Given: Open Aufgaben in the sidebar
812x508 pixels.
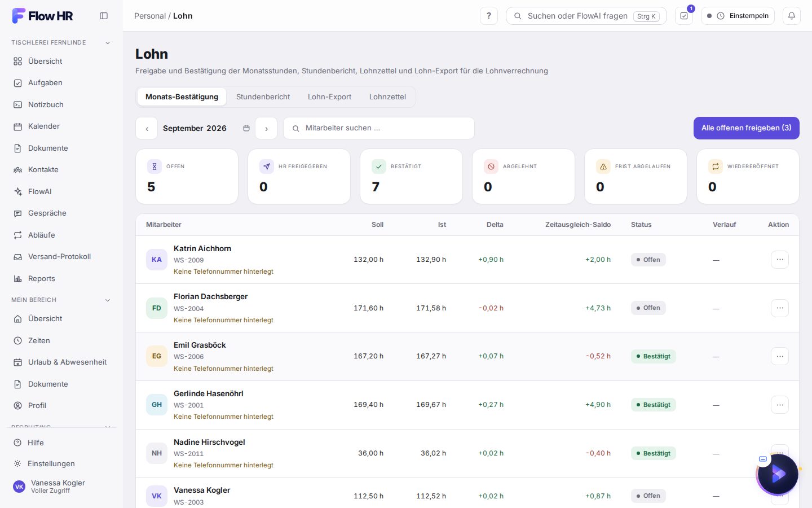Looking at the screenshot, I should pos(61,82).
